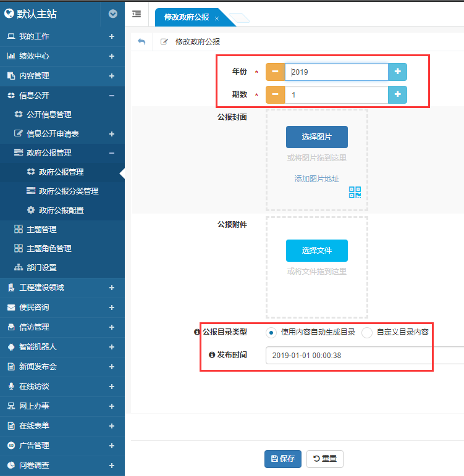
Task: Decrease 期数 with the minus button
Action: pyautogui.click(x=275, y=95)
